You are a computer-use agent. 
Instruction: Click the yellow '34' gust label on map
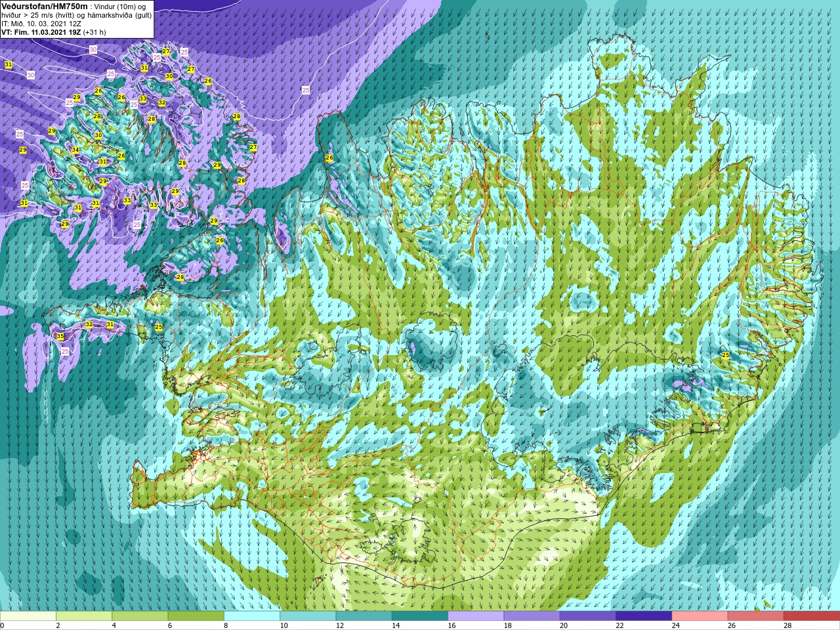tap(75, 150)
